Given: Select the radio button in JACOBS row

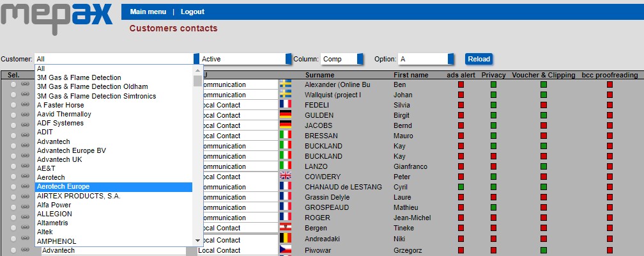Looking at the screenshot, I should coord(13,125).
